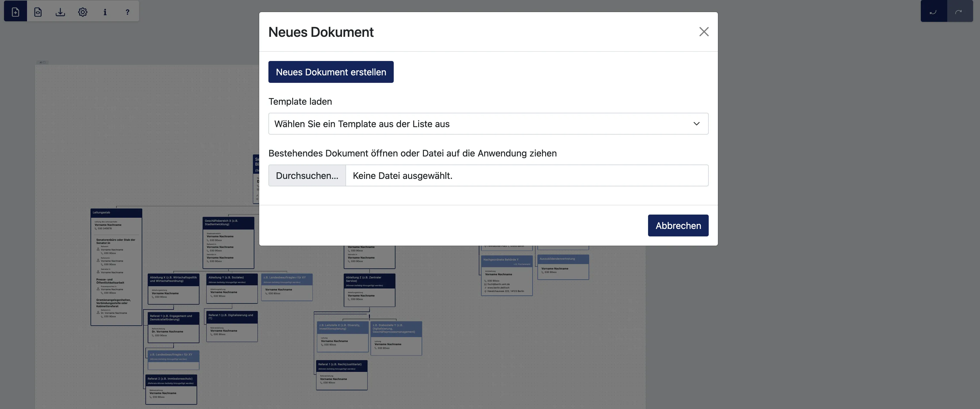Select Abteilung Z Zentraler Service box
Screen dimensions: 980x409
369,290
